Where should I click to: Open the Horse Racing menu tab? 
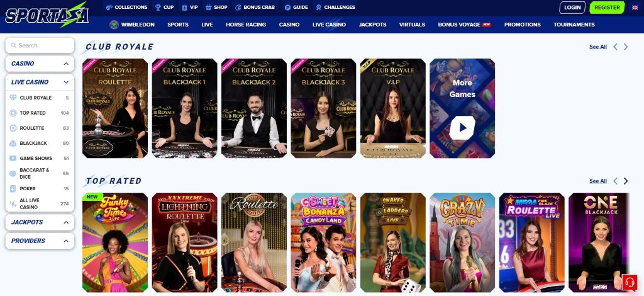[x=246, y=25]
